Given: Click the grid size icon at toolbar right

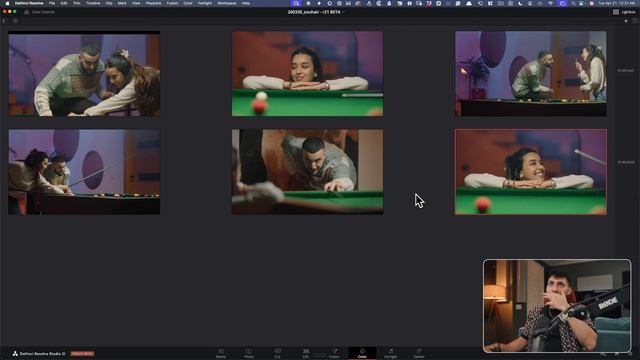Looking at the screenshot, I should pos(634,21).
